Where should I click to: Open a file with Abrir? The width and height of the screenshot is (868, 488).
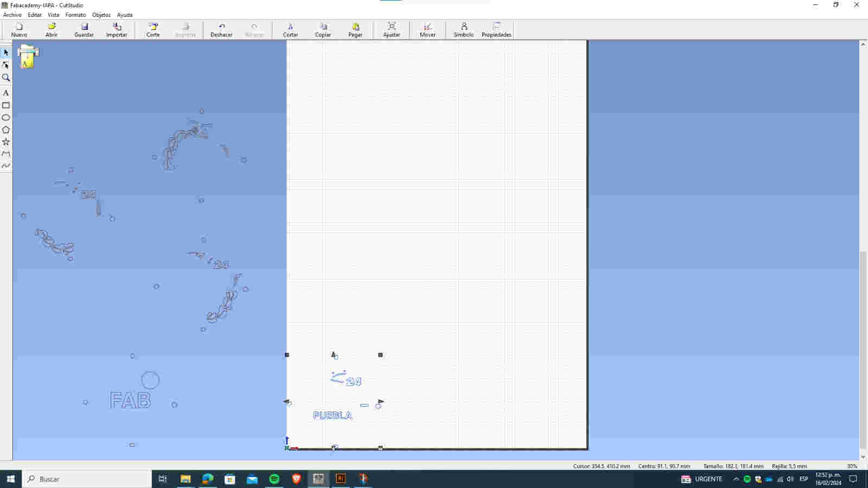point(52,30)
